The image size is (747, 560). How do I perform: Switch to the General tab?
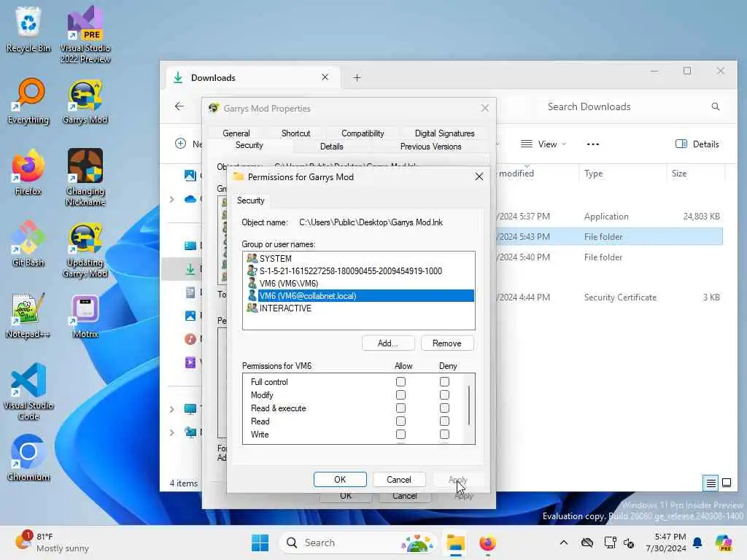pyautogui.click(x=236, y=133)
